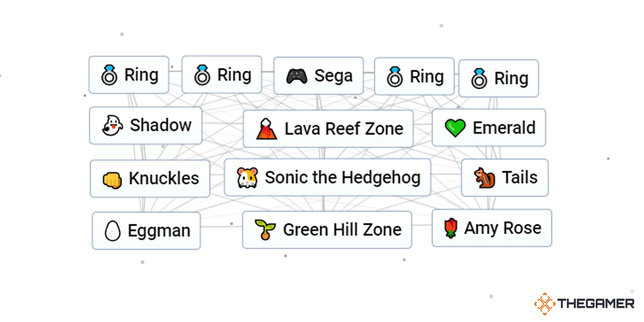Select the Shadow element tile
The height and width of the screenshot is (322, 644).
pyautogui.click(x=146, y=125)
